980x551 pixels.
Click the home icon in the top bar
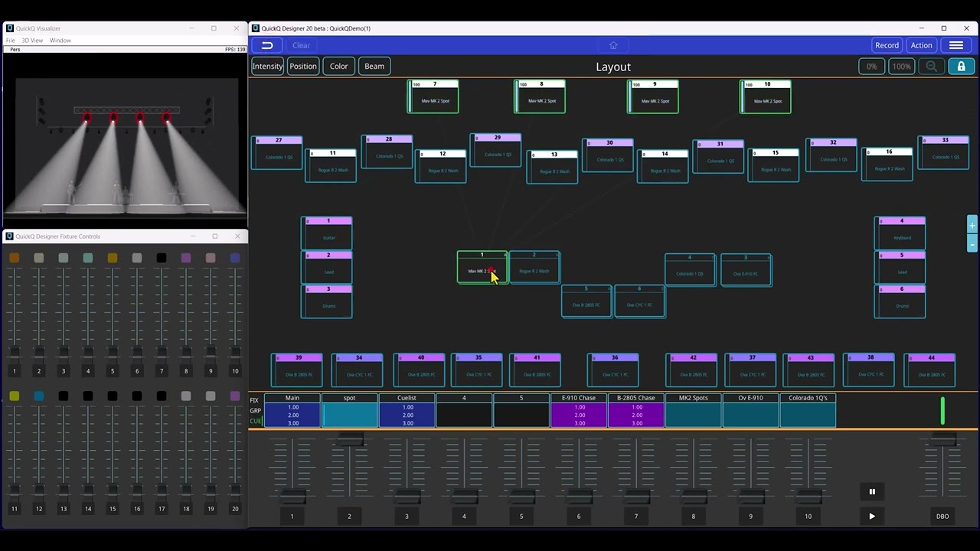pyautogui.click(x=613, y=45)
